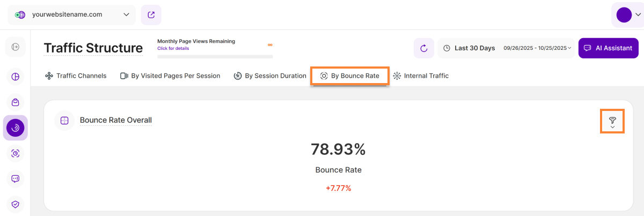Open the Internal Traffic tab
644x216 pixels.
(x=421, y=76)
